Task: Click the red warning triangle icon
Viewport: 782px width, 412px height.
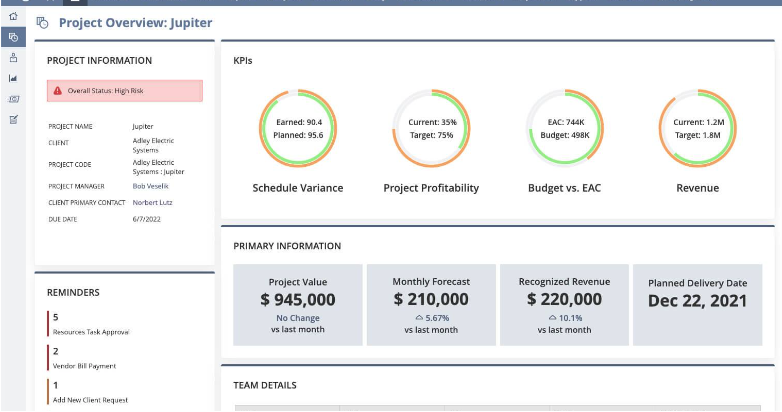Action: (58, 91)
